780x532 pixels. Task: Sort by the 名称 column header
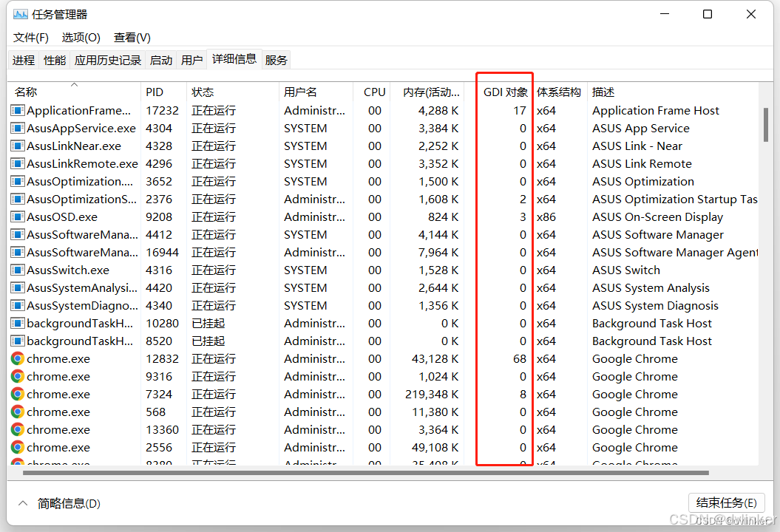[x=75, y=92]
